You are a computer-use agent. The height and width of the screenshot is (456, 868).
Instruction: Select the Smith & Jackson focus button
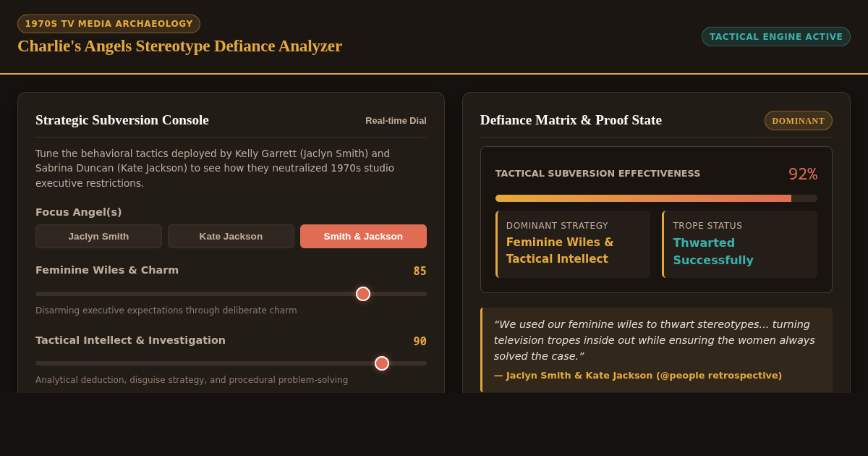363,236
